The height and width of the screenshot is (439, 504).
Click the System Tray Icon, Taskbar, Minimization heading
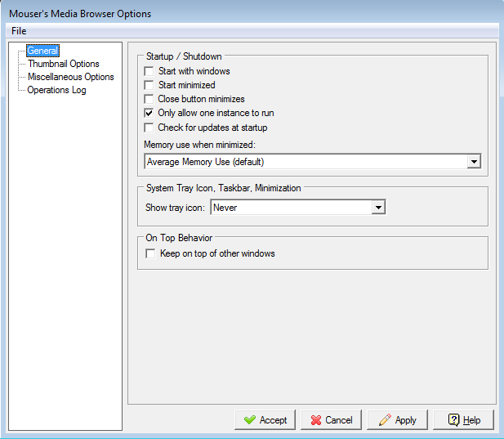click(x=223, y=188)
